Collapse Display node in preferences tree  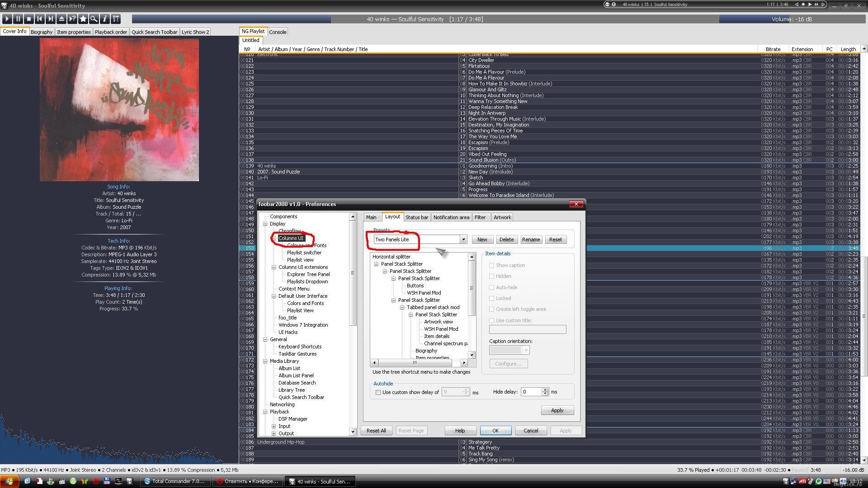pos(265,224)
